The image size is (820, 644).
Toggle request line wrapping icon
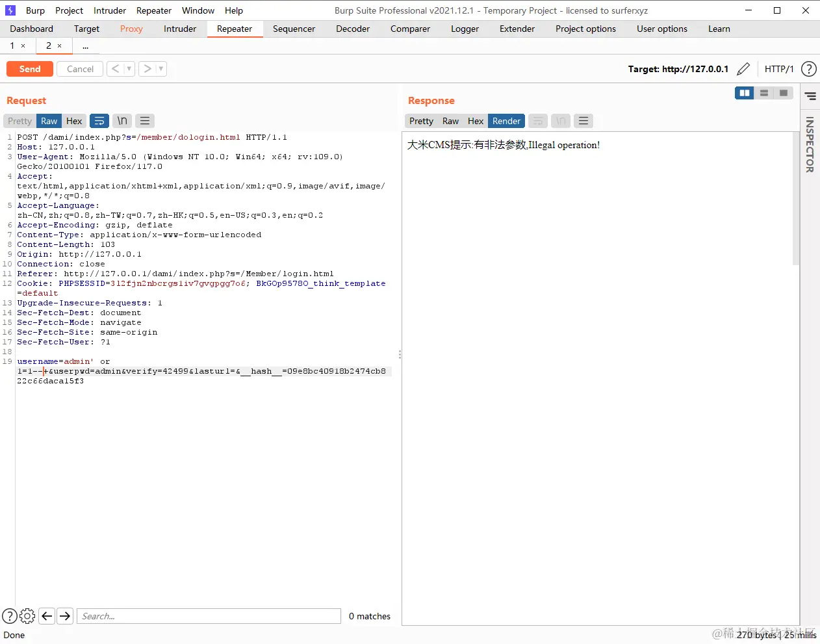[99, 121]
